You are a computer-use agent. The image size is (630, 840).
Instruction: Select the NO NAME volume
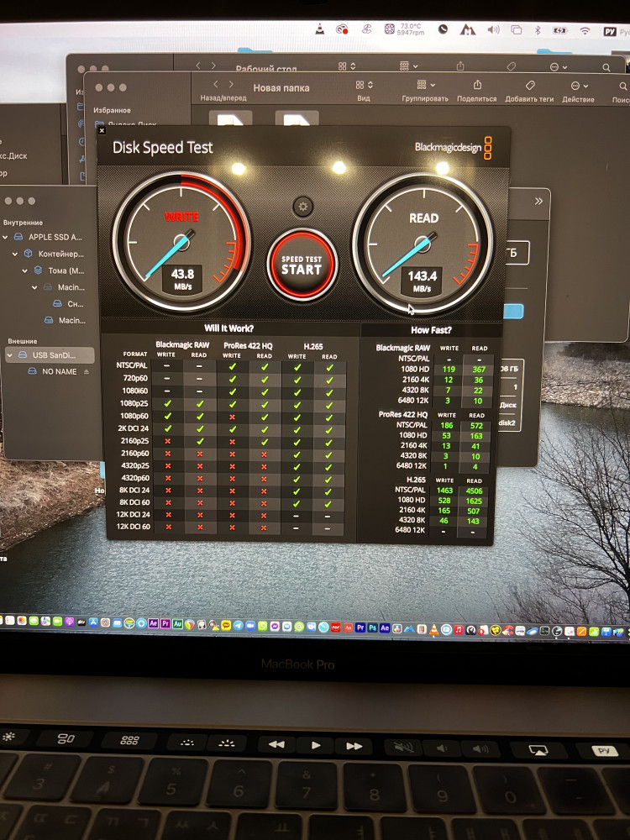(x=59, y=372)
